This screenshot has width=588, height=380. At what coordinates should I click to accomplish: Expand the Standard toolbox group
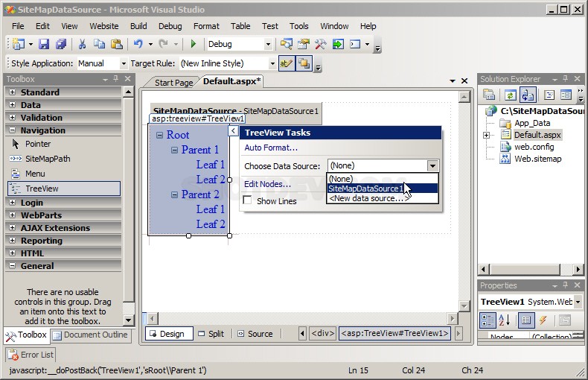[11, 92]
